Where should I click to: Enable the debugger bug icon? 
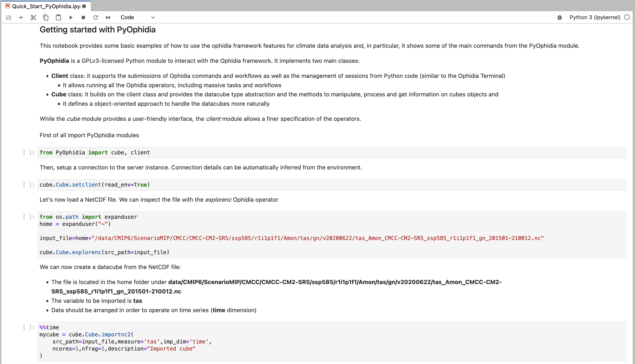(560, 18)
